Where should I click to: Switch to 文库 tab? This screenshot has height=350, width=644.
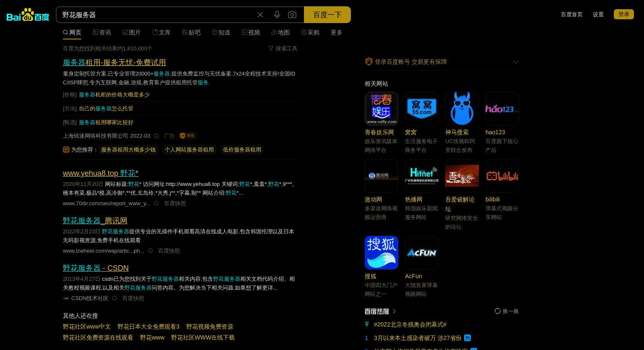pyautogui.click(x=161, y=32)
